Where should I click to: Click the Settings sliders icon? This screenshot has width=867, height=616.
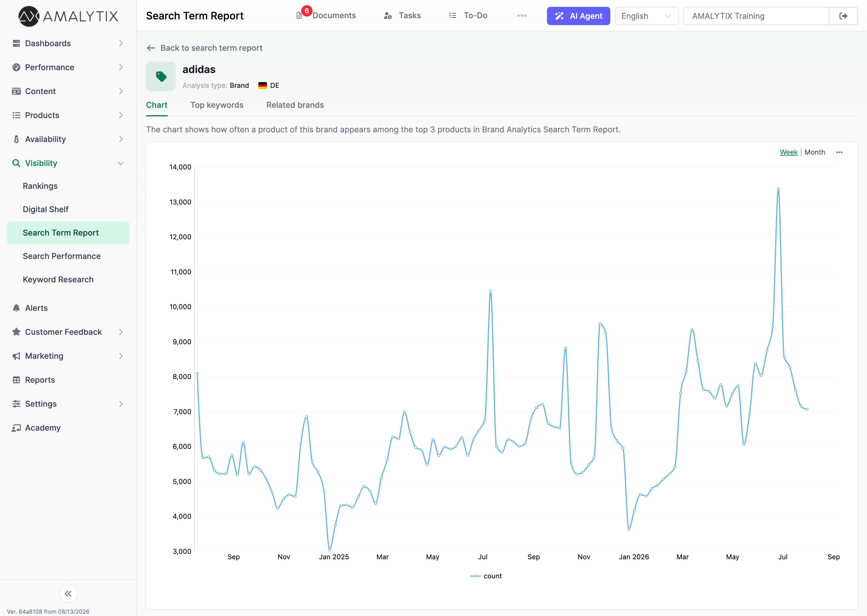point(16,404)
